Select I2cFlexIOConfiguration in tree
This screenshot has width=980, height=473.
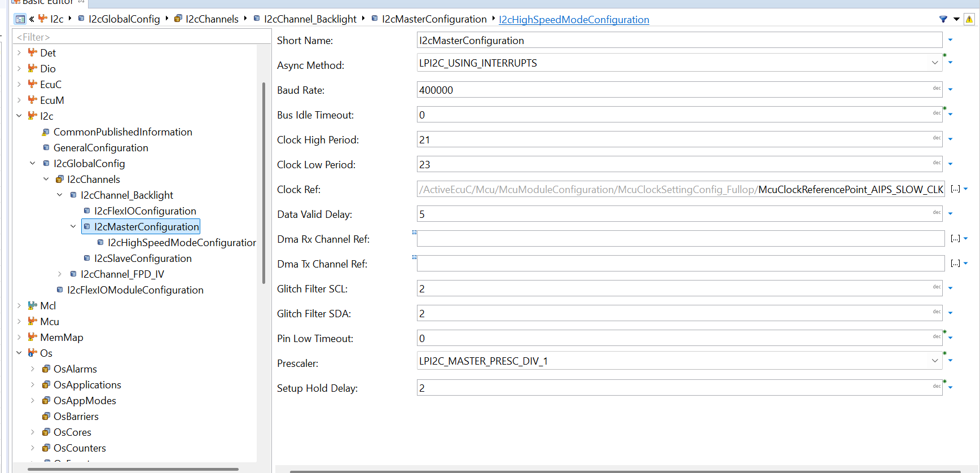(x=145, y=211)
